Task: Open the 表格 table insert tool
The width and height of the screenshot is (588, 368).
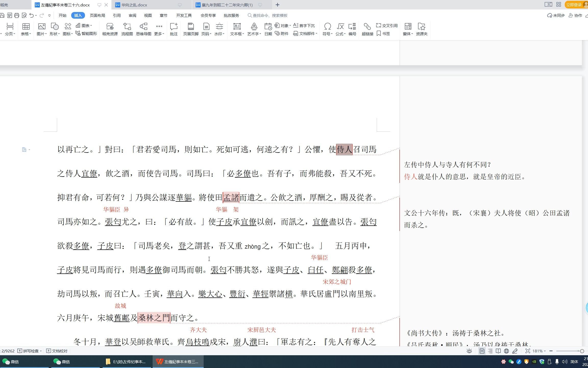Action: (x=26, y=29)
